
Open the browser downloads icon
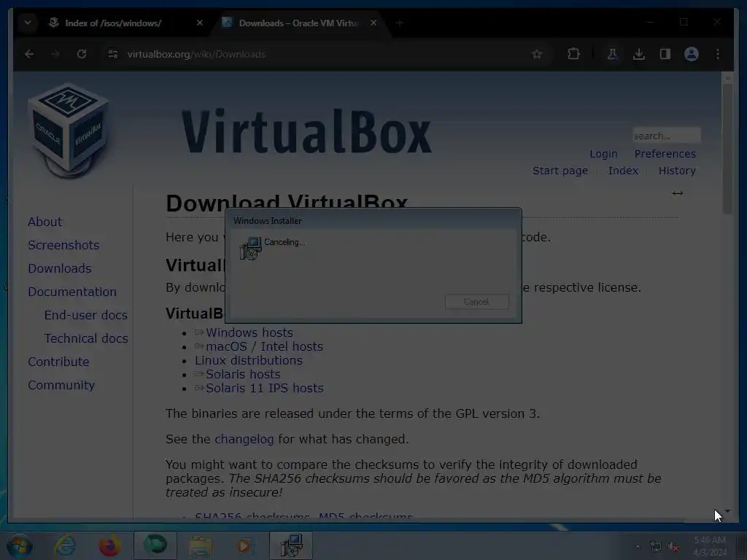[x=639, y=54]
